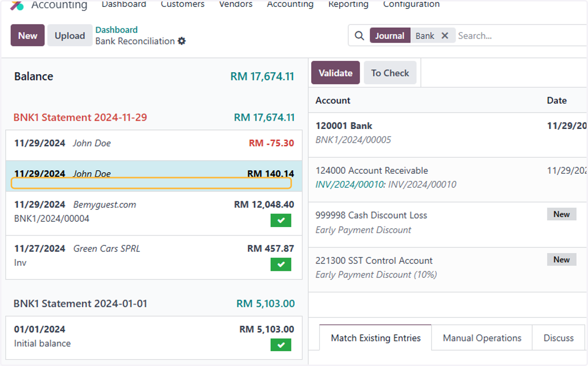Remove the Bank journal filter with X

(x=445, y=36)
